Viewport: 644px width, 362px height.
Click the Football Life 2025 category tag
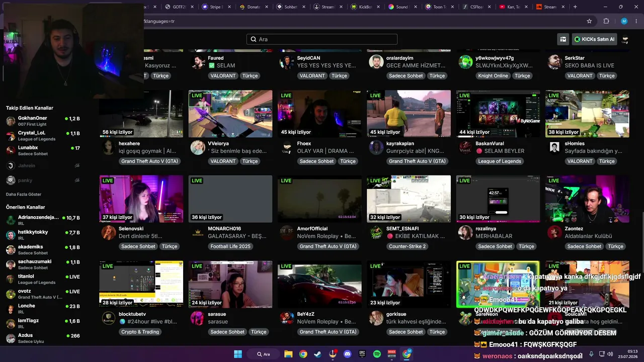(230, 246)
